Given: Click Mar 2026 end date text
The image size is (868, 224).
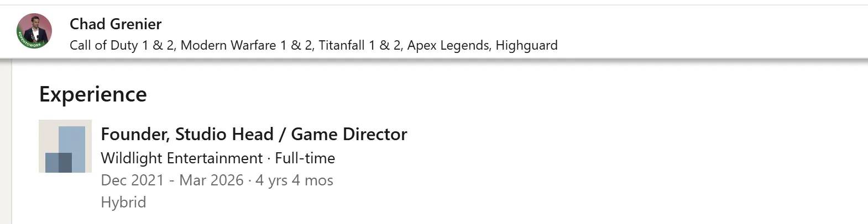Looking at the screenshot, I should [x=211, y=180].
